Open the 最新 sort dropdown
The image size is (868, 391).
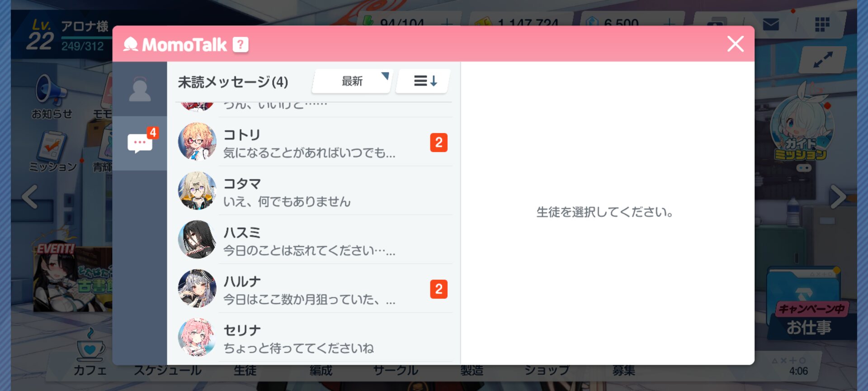(x=352, y=81)
